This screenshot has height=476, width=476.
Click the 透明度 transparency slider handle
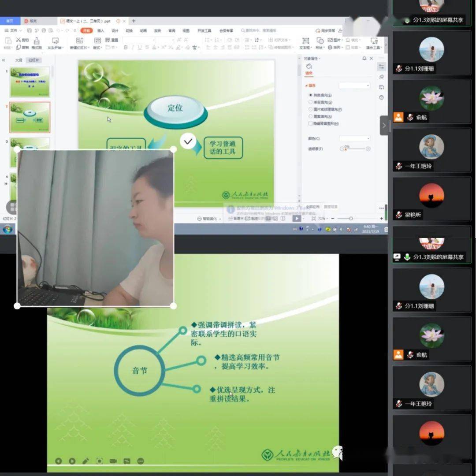tap(345, 149)
